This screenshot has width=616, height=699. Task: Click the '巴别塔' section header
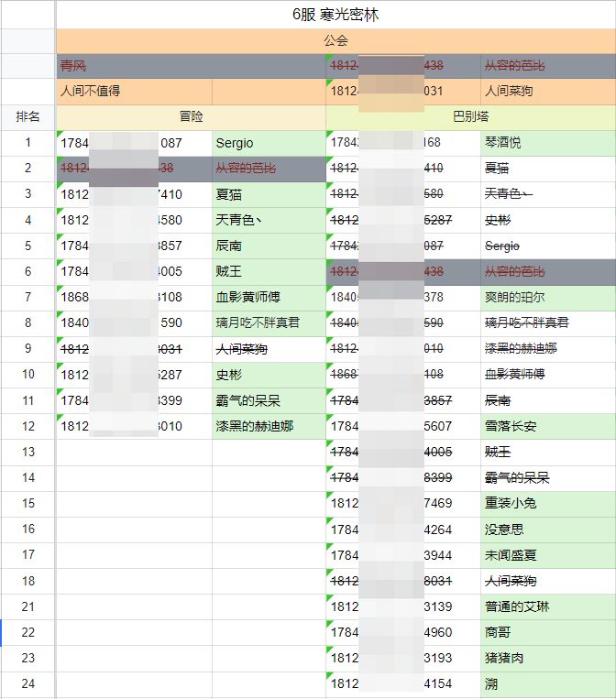pos(471,116)
